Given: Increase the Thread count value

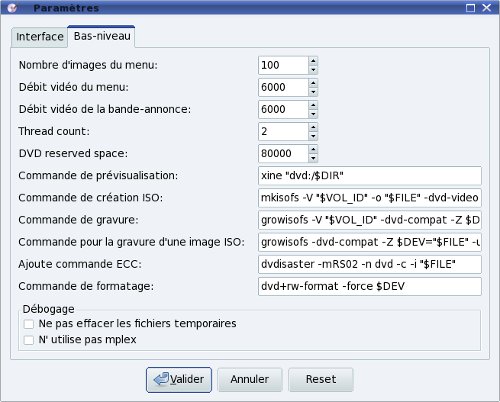Looking at the screenshot, I should tap(313, 127).
